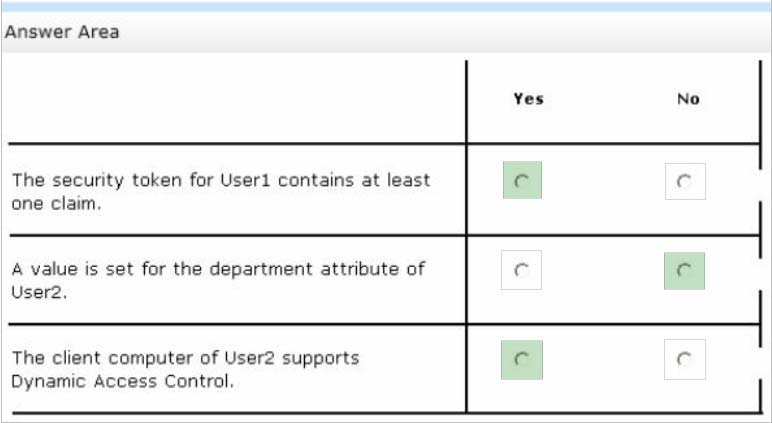The width and height of the screenshot is (772, 423).
Task: Click the empty header cell left of Yes
Action: pyautogui.click(x=237, y=101)
